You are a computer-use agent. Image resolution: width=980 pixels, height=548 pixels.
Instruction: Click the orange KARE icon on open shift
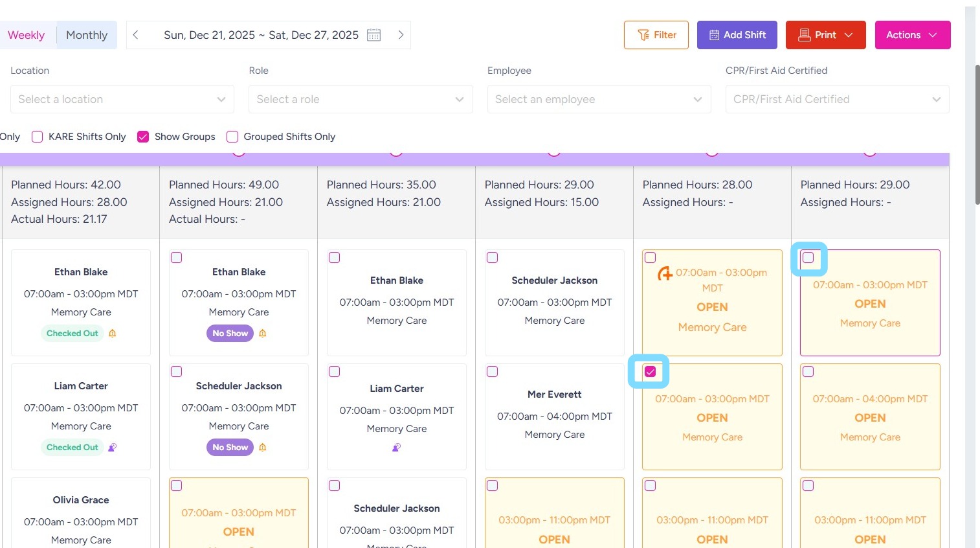tap(665, 274)
